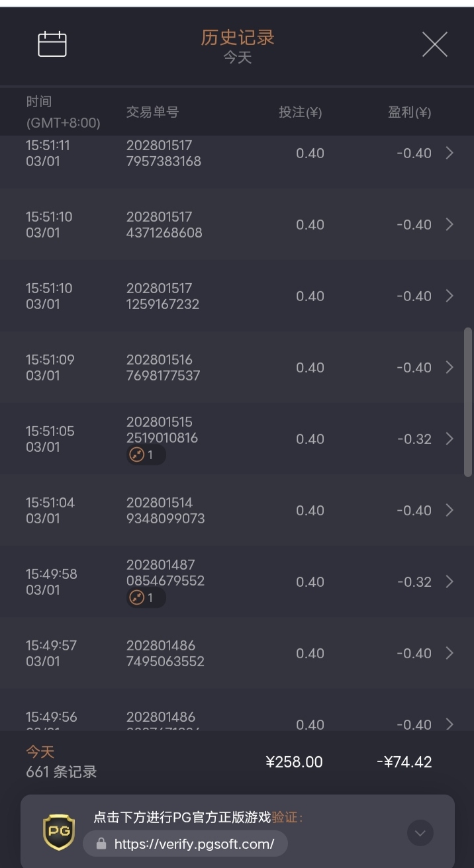Viewport: 474px width, 868px height.
Task: Tap free-spin badge on record 2519010816
Action: (146, 455)
